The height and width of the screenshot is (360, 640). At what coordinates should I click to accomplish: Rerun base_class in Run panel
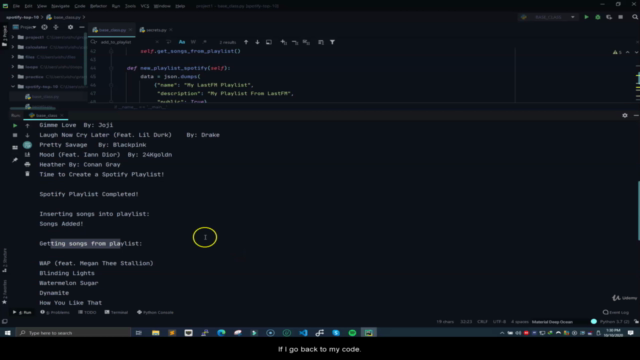click(15, 125)
